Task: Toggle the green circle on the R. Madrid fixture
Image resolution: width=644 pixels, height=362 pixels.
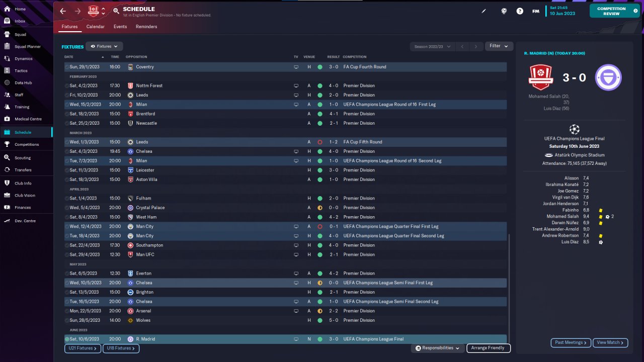Action: [x=67, y=339]
